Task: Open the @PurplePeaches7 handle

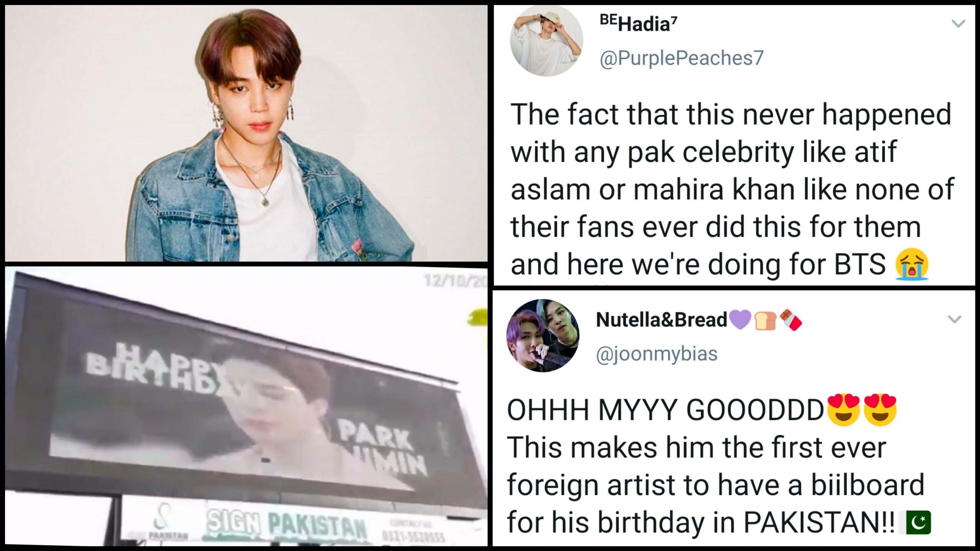Action: point(681,59)
